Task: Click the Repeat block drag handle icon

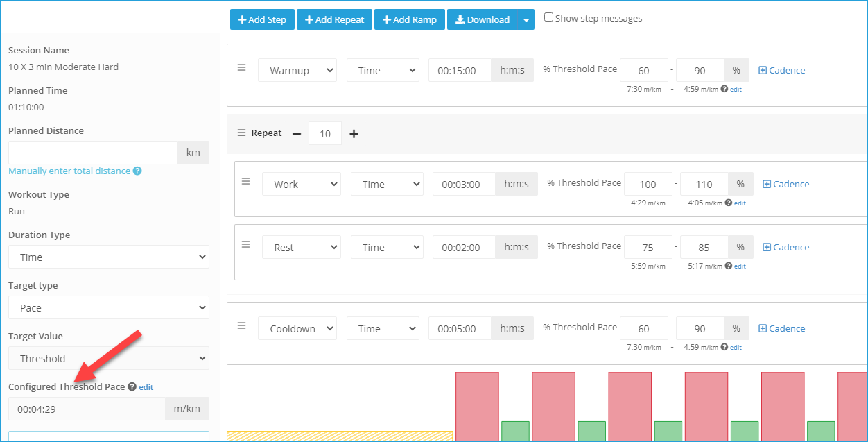Action: 242,133
